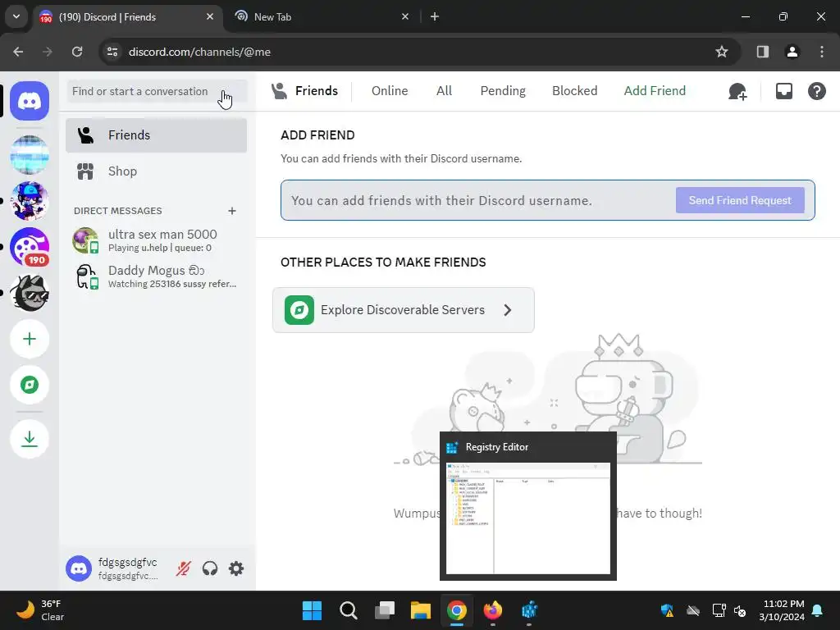This screenshot has height=630, width=840.
Task: Open the film reel server with 190 badge
Action: point(30,247)
